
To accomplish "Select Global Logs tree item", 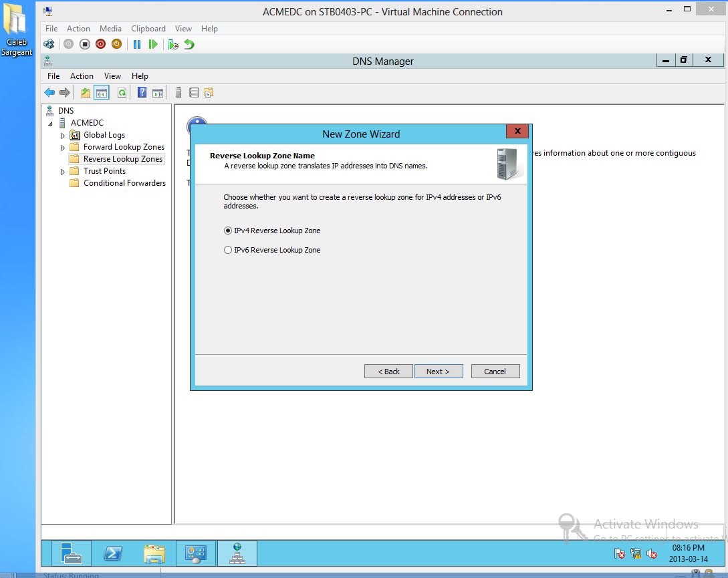I will tap(104, 135).
